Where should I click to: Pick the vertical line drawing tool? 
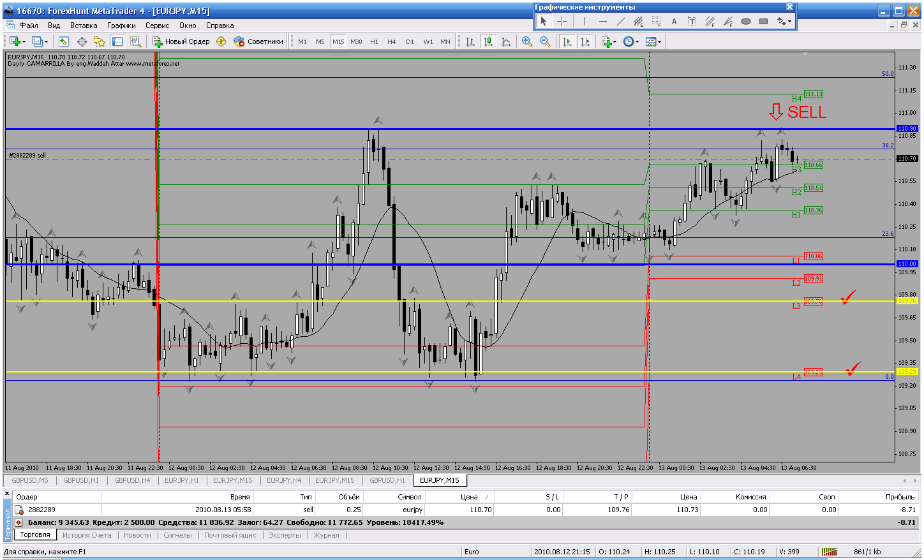(585, 21)
